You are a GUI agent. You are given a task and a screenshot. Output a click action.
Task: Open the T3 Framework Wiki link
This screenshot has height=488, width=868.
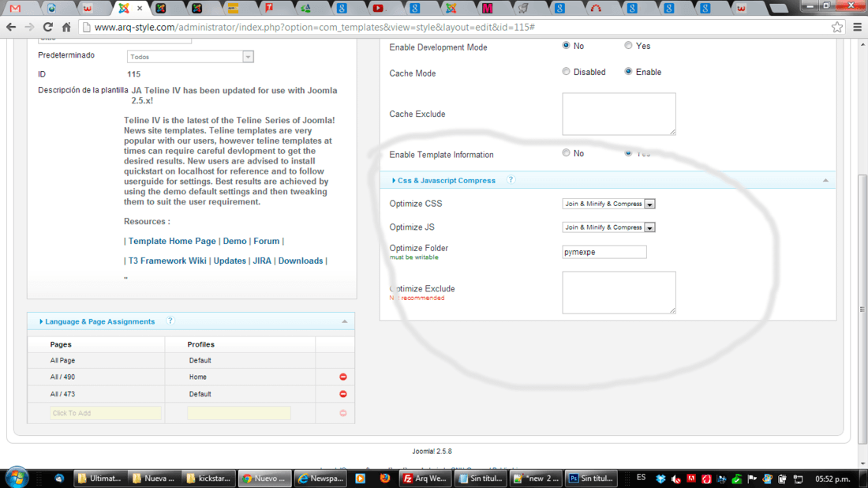click(167, 261)
